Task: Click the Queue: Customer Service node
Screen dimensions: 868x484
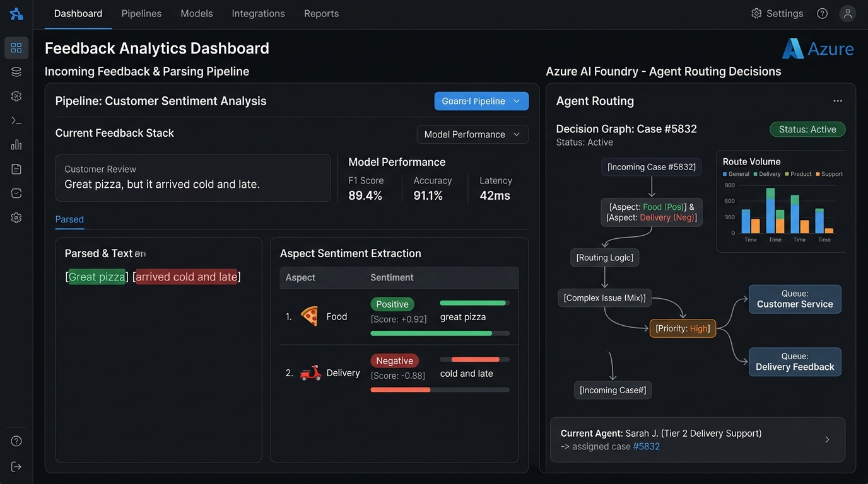Action: tap(795, 299)
